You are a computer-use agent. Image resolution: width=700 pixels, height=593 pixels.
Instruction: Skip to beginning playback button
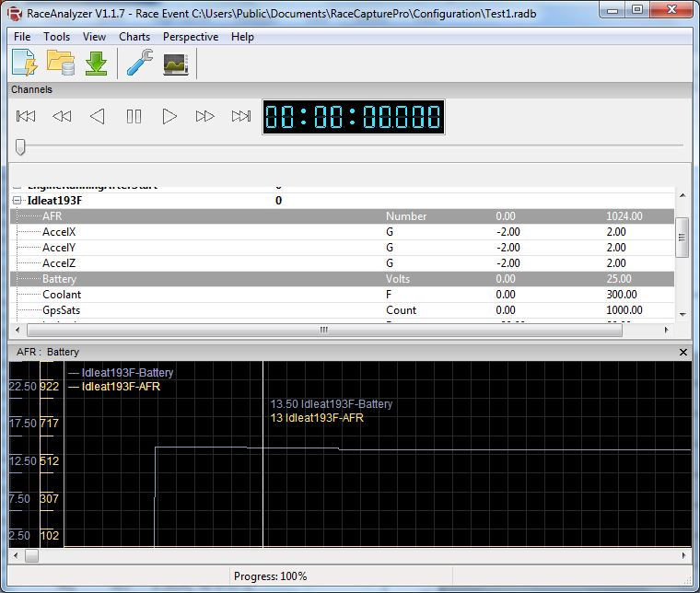[x=26, y=116]
